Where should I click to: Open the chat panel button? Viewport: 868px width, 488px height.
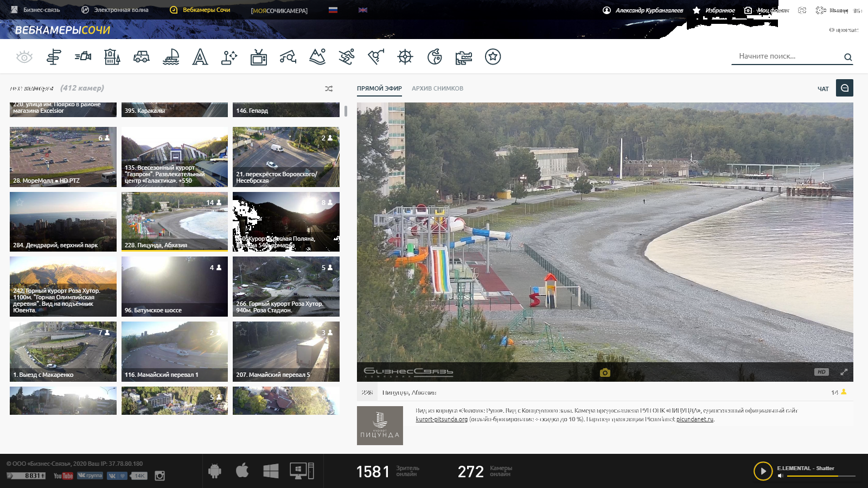click(x=845, y=88)
